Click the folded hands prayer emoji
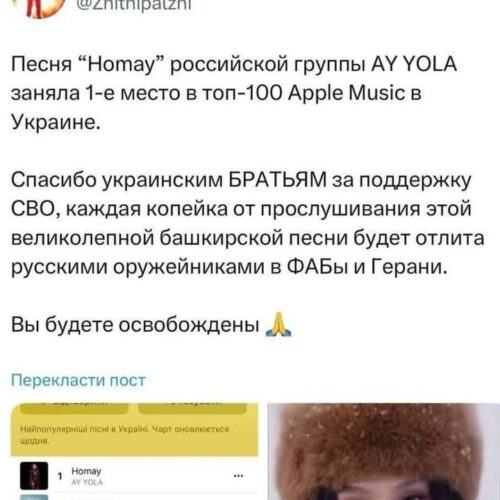The width and height of the screenshot is (500, 500). (278, 325)
